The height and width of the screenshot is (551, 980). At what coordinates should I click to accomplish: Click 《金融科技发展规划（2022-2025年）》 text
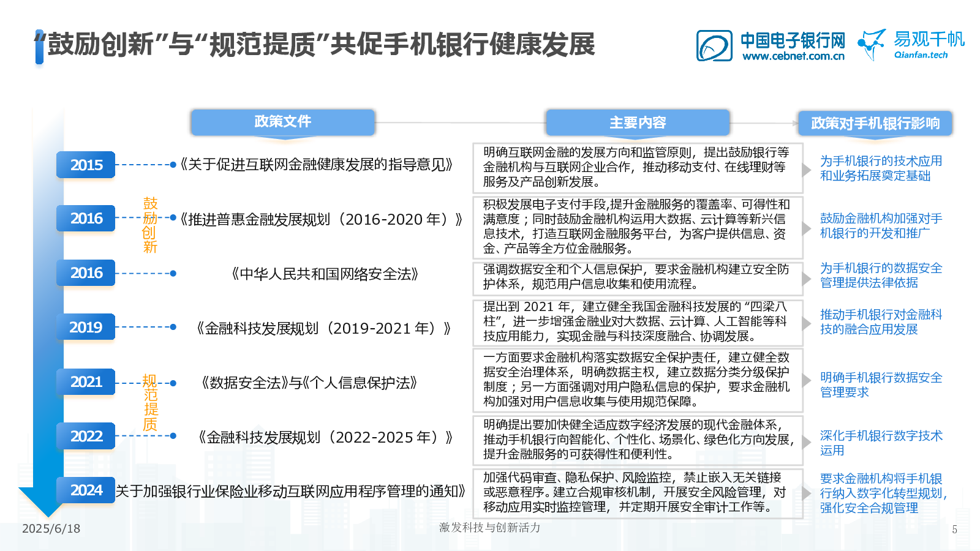coord(325,437)
